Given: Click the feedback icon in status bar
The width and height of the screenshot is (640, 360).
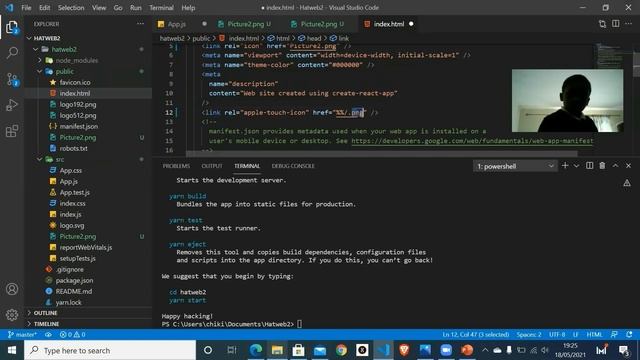Looking at the screenshot, I should pos(614,334).
